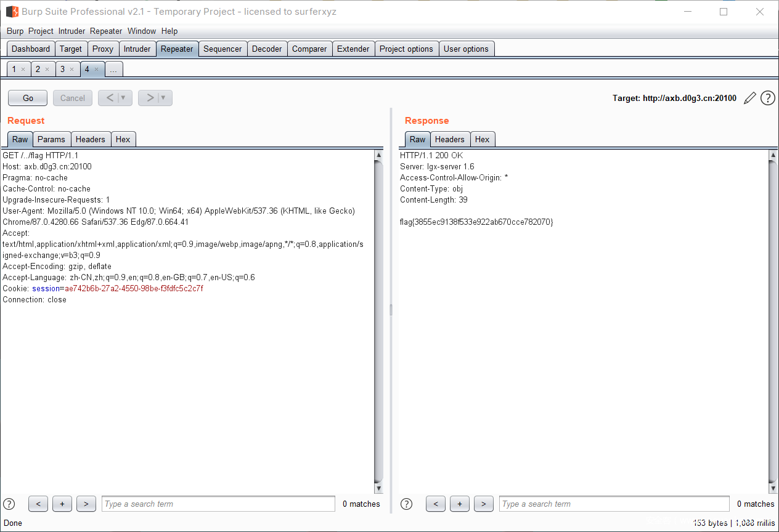Minimize the Burp Suite window
The image size is (779, 532).
(x=689, y=12)
